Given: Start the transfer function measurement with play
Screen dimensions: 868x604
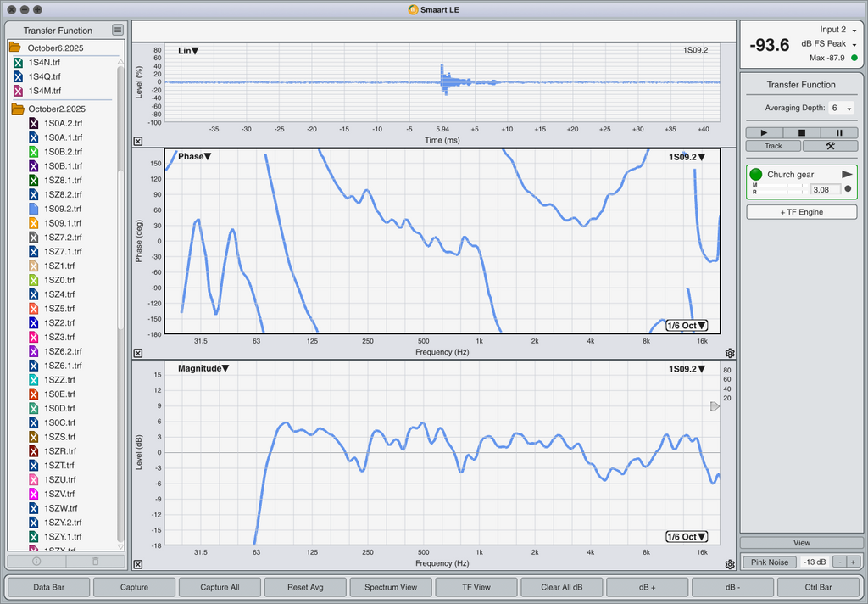Looking at the screenshot, I should (x=765, y=132).
